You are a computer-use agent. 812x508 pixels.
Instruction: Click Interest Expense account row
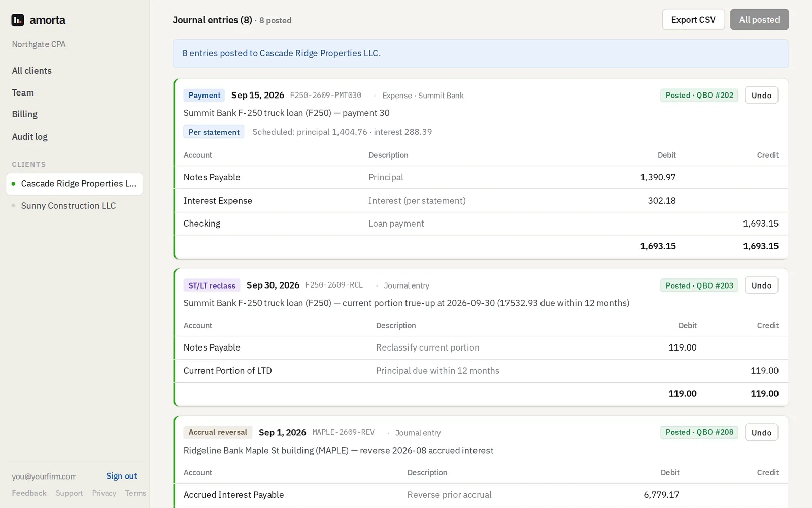pos(482,201)
